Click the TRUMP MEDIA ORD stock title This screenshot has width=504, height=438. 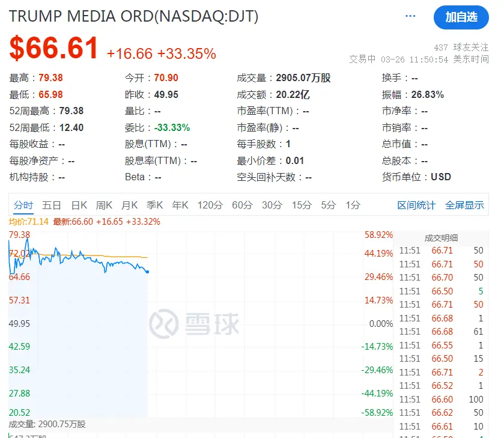pyautogui.click(x=133, y=16)
